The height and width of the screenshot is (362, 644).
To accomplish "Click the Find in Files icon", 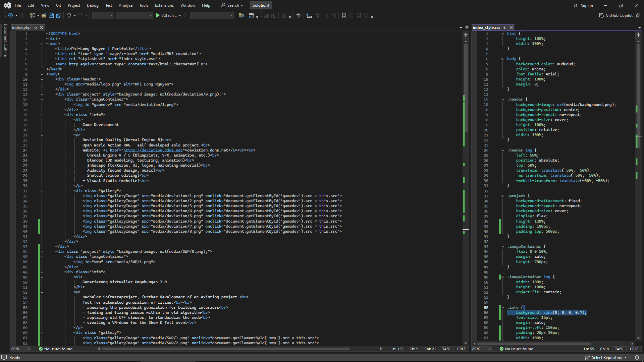I will point(241,15).
